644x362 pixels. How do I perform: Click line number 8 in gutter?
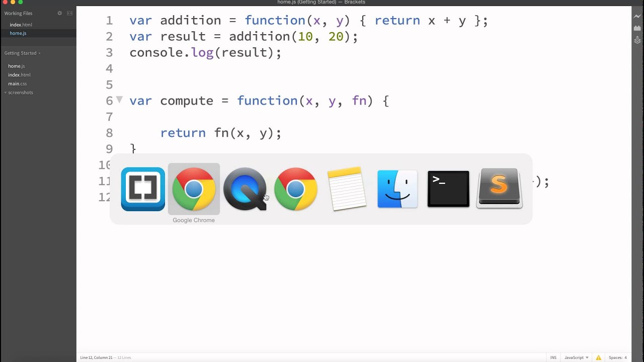click(109, 133)
